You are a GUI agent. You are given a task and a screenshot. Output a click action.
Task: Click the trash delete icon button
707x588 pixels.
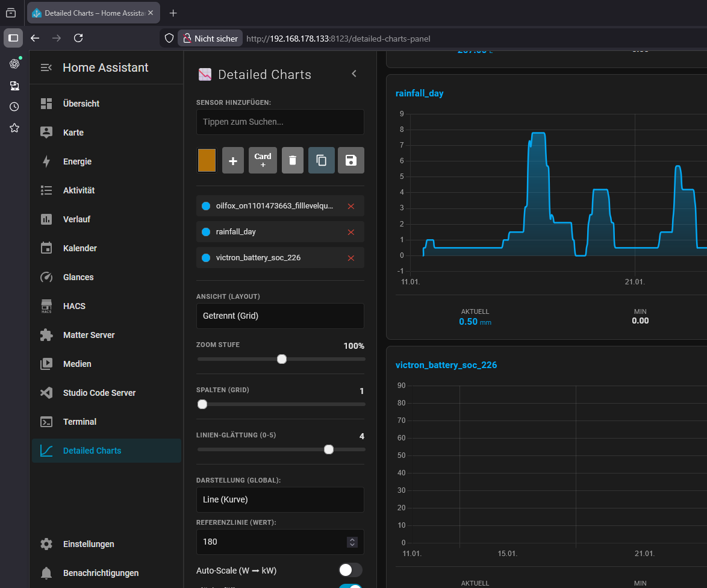tap(292, 160)
